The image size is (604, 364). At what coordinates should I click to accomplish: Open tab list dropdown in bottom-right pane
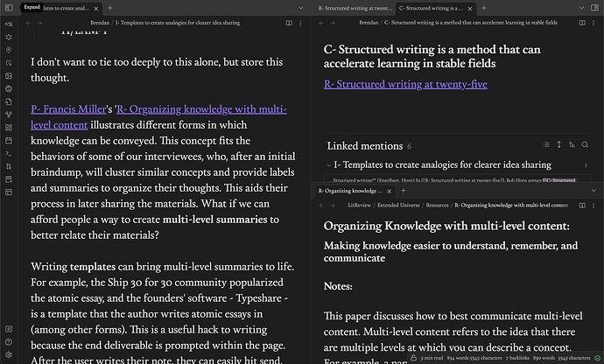point(593,191)
